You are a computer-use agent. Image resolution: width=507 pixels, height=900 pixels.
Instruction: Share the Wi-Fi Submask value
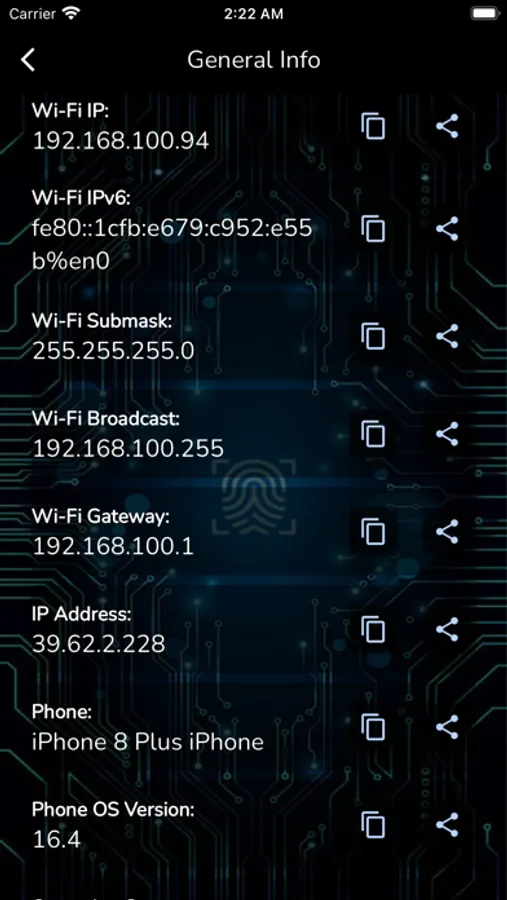[x=447, y=336]
